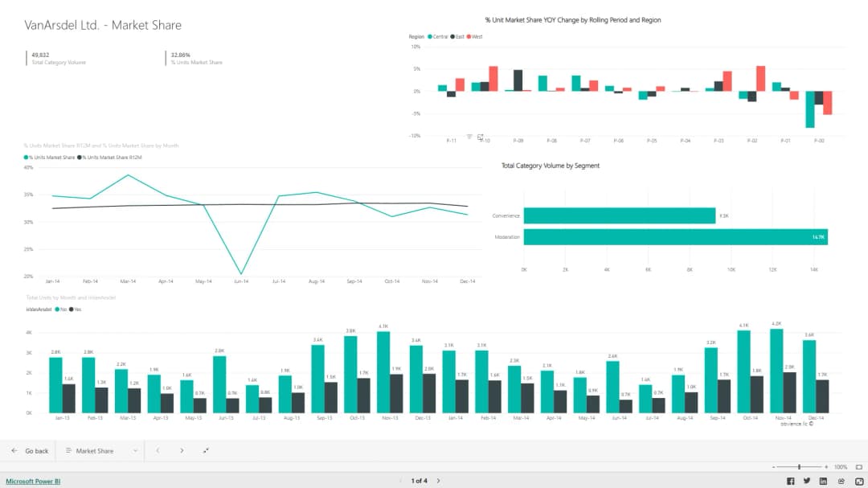This screenshot has width=868, height=488.
Task: Open the Market Share page dropdown
Action: tap(102, 451)
